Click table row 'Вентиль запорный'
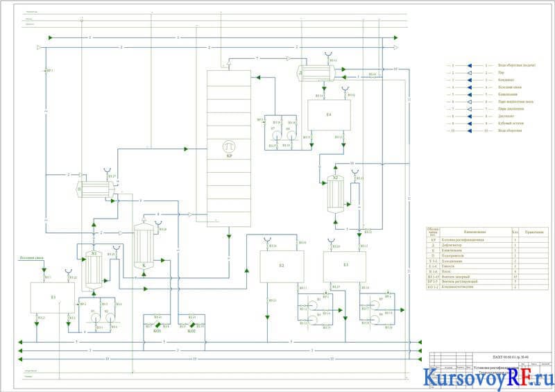This screenshot has height=392, width=555. click(x=488, y=277)
